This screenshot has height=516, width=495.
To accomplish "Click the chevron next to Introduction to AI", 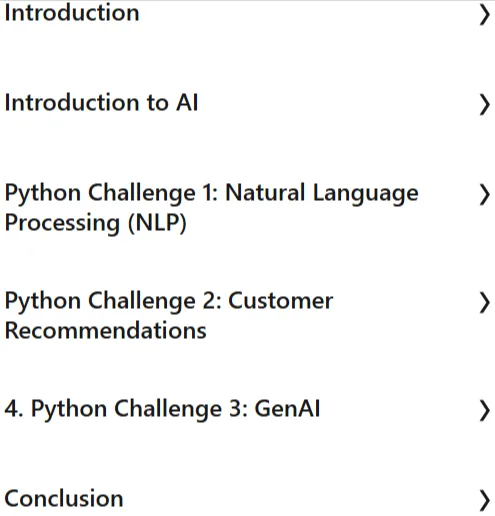I will 484,105.
